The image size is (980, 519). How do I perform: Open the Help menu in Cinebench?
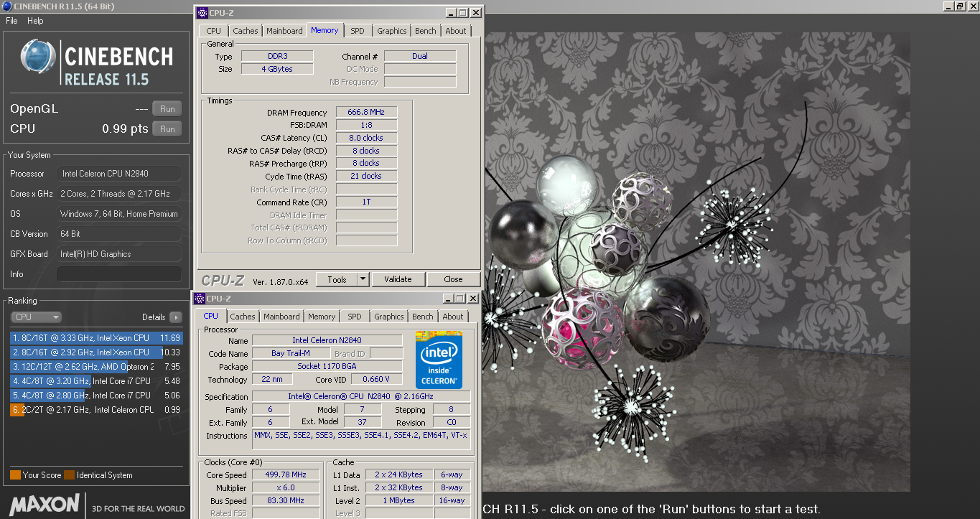pos(35,21)
